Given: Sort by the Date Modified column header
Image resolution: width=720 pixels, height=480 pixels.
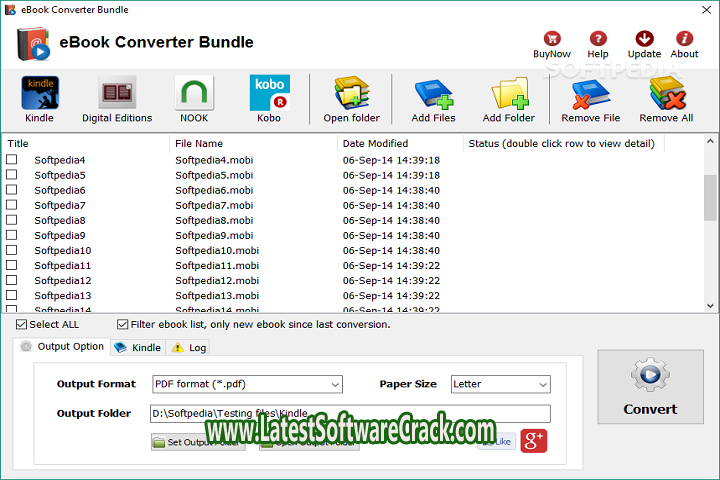Looking at the screenshot, I should point(400,143).
